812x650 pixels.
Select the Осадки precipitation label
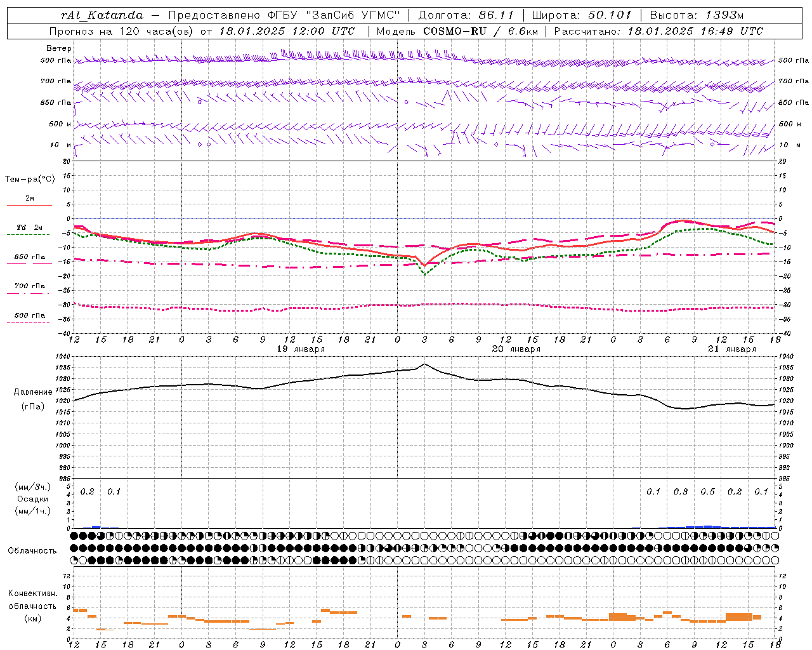pyautogui.click(x=32, y=499)
